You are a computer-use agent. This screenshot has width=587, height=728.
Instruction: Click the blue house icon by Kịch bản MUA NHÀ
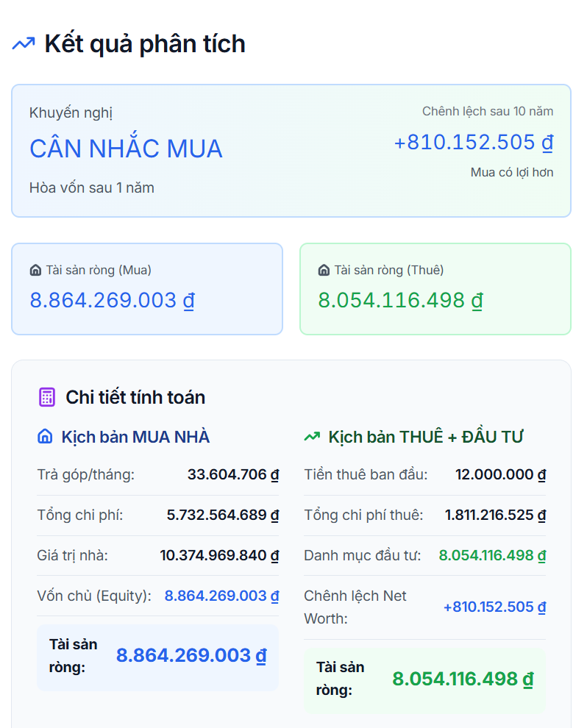(45, 436)
